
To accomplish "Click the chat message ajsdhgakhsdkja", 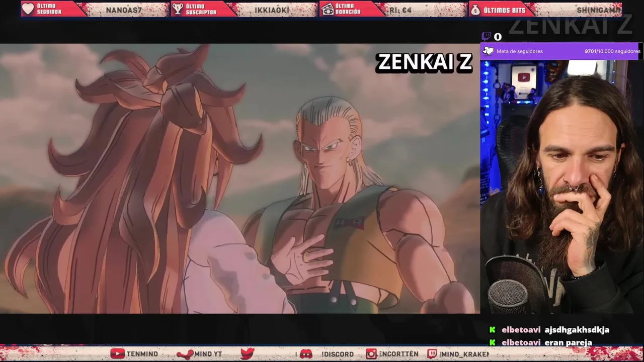I will tap(577, 330).
